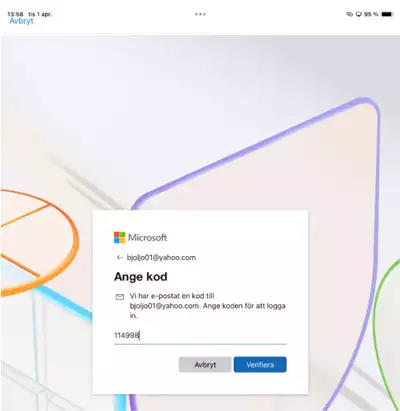Tap the blue Avbryt link at top left
Viewport: 400px width, 411px height.
click(x=21, y=21)
